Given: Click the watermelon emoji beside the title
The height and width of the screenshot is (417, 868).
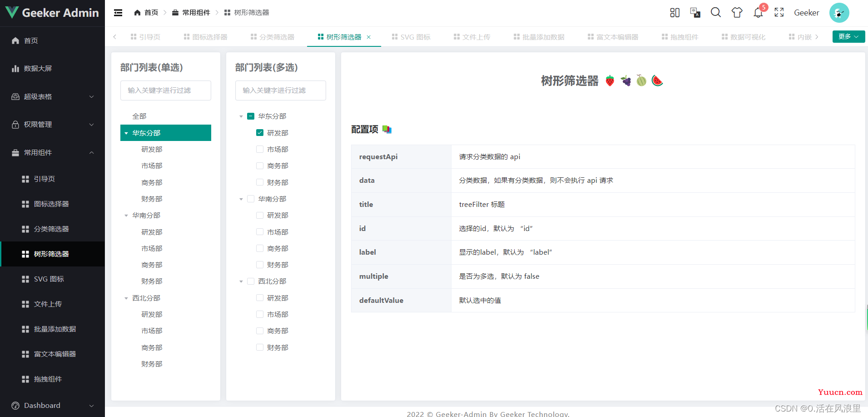Looking at the screenshot, I should coord(657,81).
